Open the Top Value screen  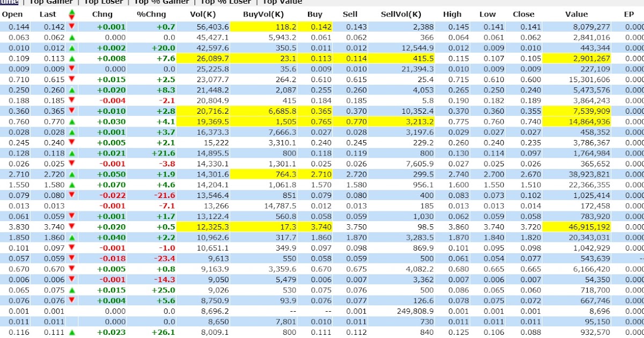[x=282, y=2]
